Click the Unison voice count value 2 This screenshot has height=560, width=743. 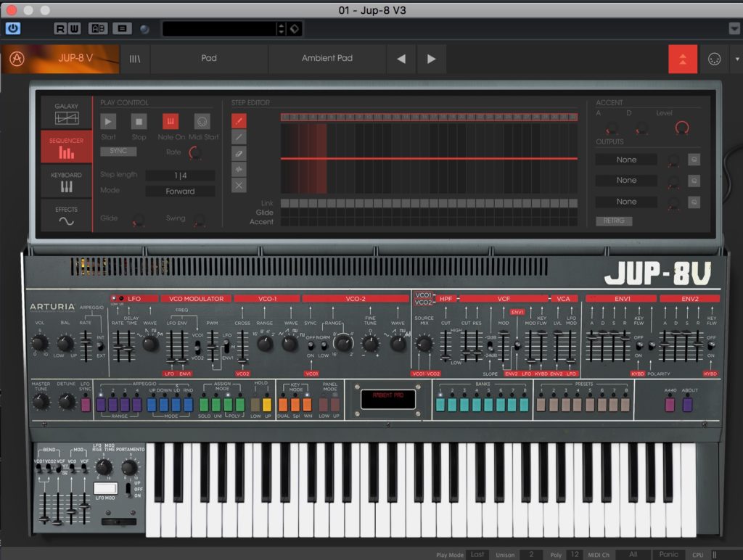click(x=530, y=554)
